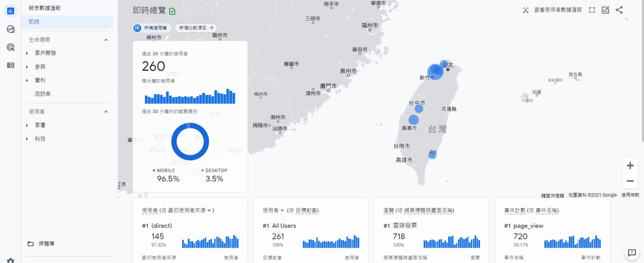Open the 回訪率 report
Image resolution: width=644 pixels, height=263 pixels.
point(42,94)
